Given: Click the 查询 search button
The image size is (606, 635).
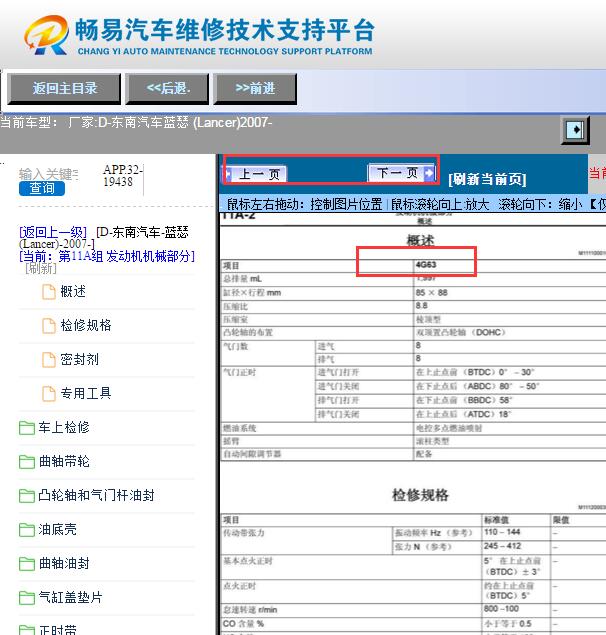Looking at the screenshot, I should tap(42, 188).
